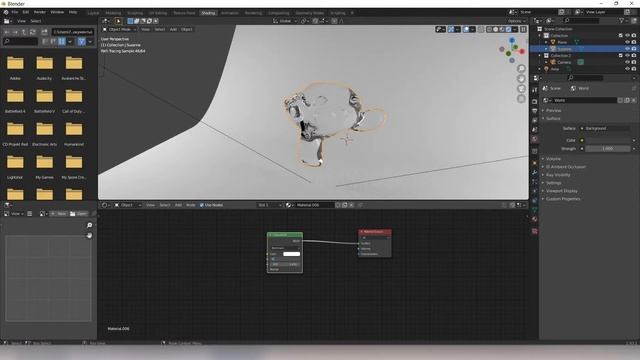Go back in file browser history
Image resolution: width=640 pixels, height=360 pixels.
pos(7,32)
